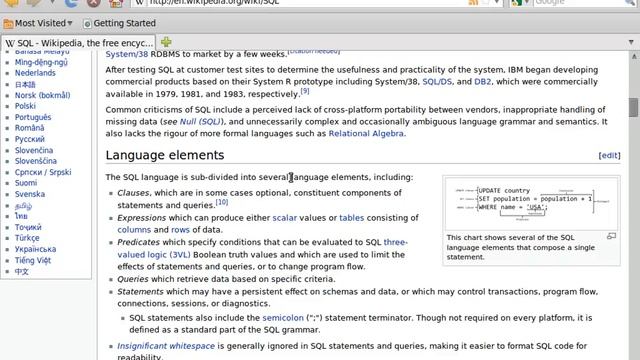The width and height of the screenshot is (640, 360).
Task: Click the Most Visited folder icon
Action: point(8,24)
